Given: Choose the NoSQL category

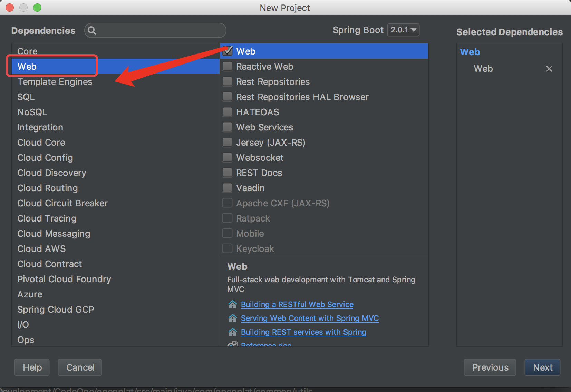Looking at the screenshot, I should [116, 112].
